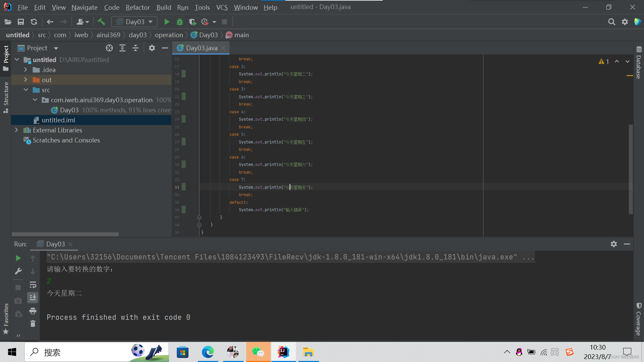Start debugging with the Debug bug icon
This screenshot has height=362, width=644.
point(180,22)
